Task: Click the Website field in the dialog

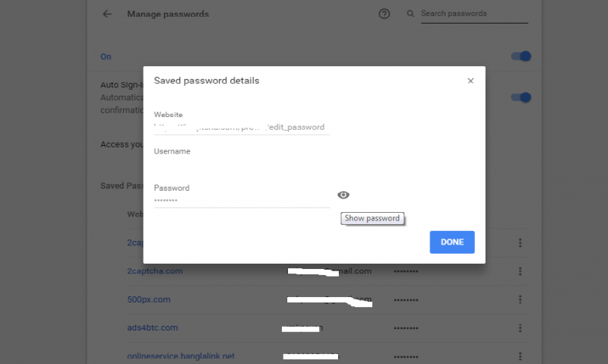Action: click(x=242, y=128)
